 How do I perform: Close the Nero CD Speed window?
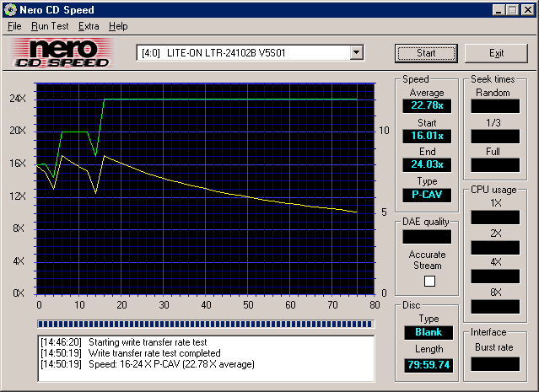[x=528, y=9]
